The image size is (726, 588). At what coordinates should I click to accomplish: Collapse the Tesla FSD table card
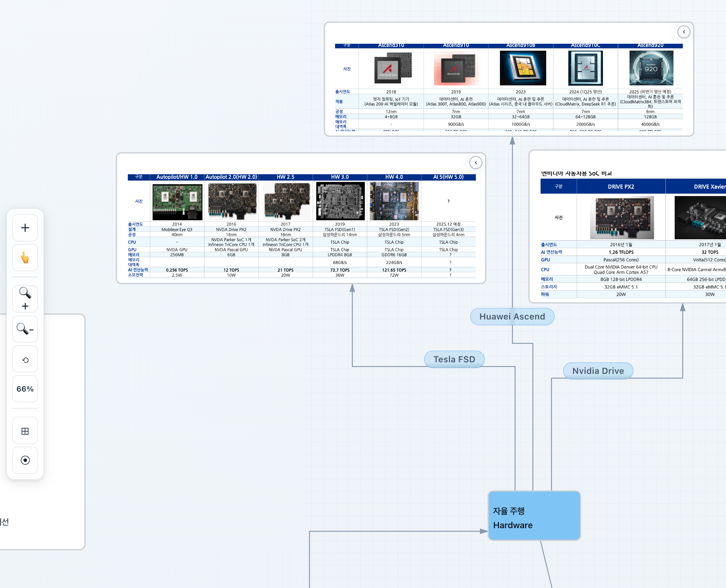[x=476, y=163]
